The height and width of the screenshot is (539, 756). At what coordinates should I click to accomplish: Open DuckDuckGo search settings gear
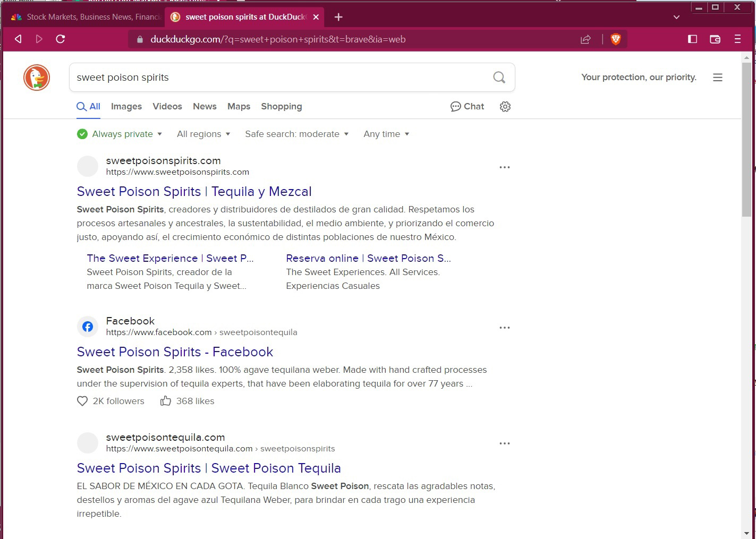(x=505, y=107)
